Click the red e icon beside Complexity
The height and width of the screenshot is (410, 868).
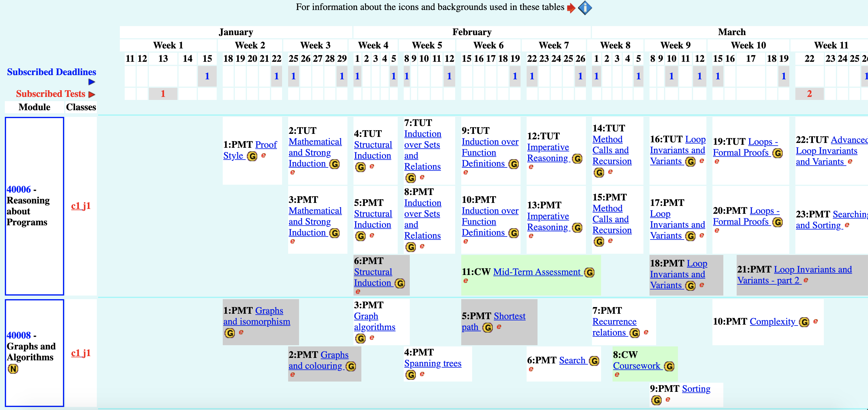815,321
